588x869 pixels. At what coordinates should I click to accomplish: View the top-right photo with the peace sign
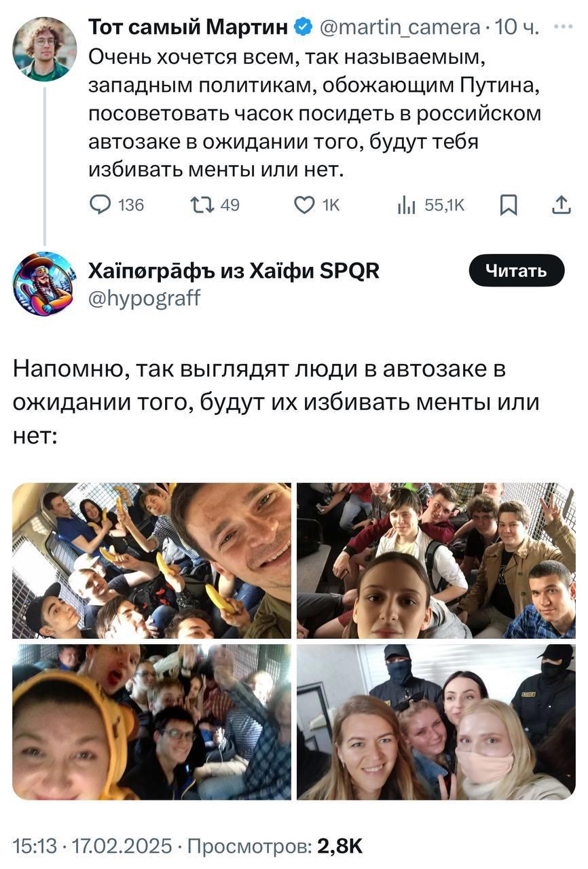click(436, 561)
